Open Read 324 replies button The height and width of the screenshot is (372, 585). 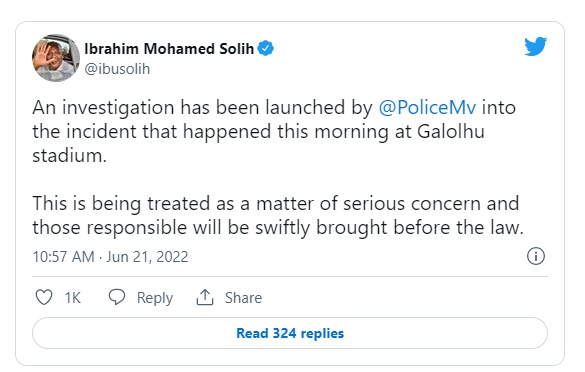pyautogui.click(x=290, y=333)
